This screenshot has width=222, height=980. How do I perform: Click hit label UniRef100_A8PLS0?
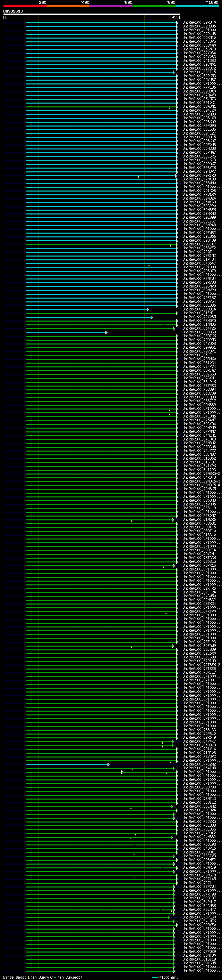point(199,918)
